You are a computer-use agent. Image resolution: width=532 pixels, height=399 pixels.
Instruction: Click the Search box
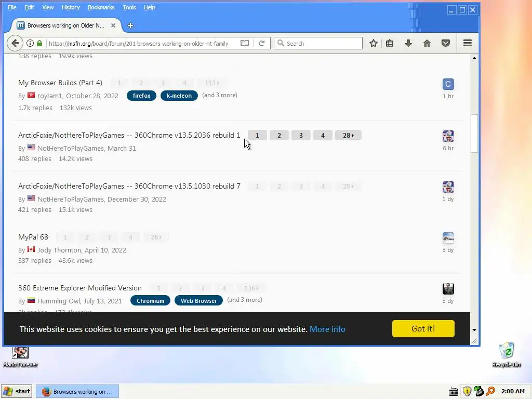coord(318,43)
